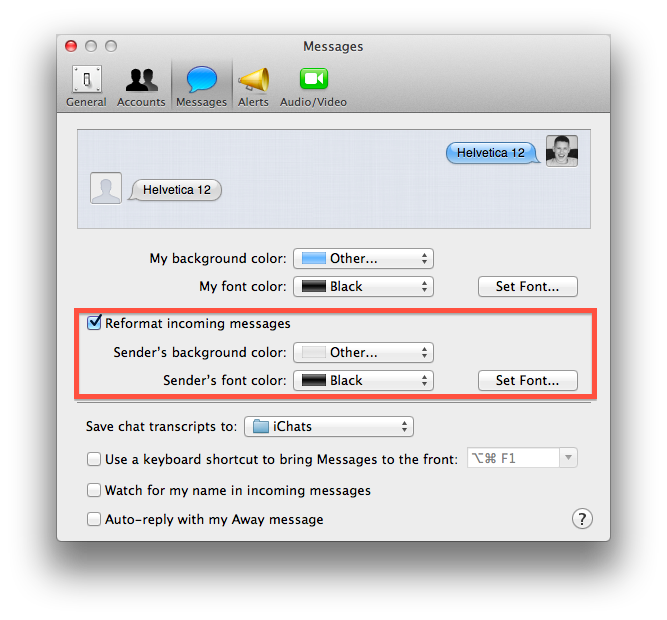Open the Alerts megaphone icon
Viewport: 667px width, 620px height.
(x=254, y=80)
